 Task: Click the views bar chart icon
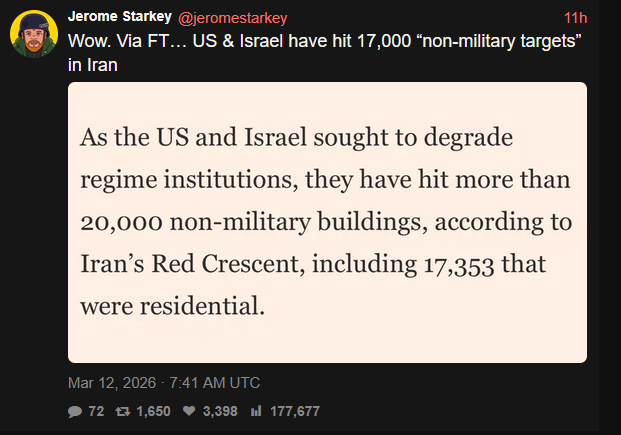tap(255, 411)
